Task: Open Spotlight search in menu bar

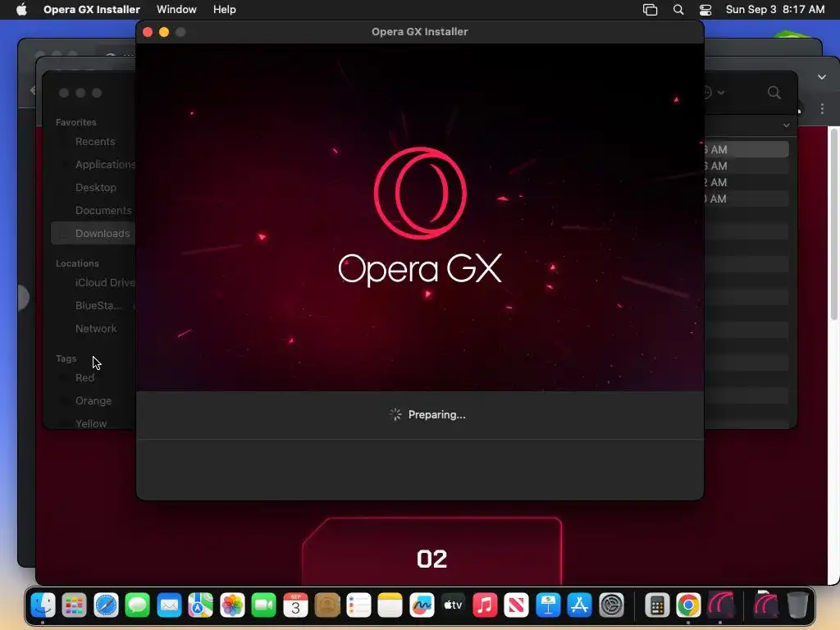Action: click(x=678, y=10)
